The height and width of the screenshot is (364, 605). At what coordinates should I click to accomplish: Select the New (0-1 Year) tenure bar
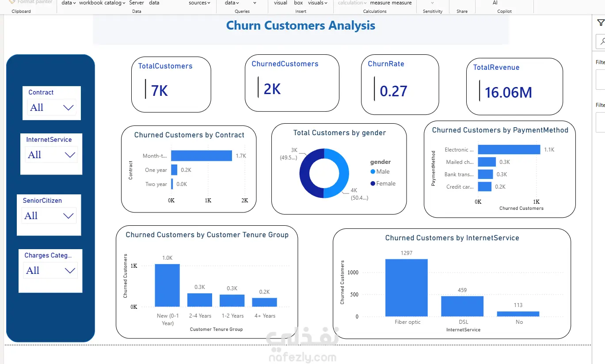coord(167,285)
